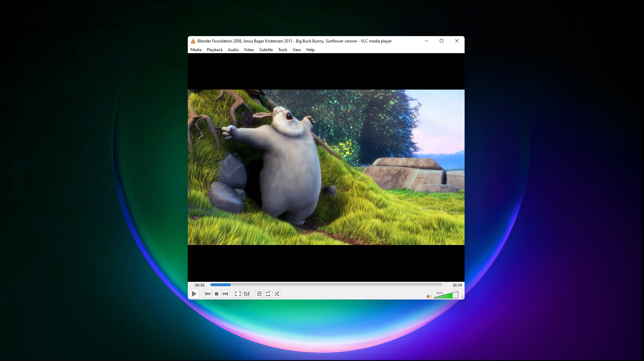The width and height of the screenshot is (644, 361).
Task: Open the Audio menu
Action: point(233,49)
